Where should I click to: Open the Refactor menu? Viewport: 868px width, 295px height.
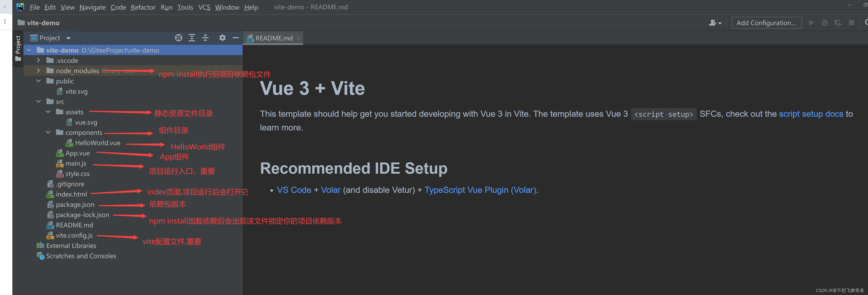coord(143,7)
